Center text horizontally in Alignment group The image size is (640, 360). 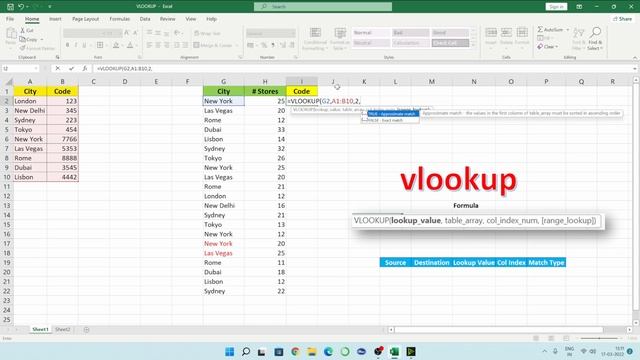point(158,45)
